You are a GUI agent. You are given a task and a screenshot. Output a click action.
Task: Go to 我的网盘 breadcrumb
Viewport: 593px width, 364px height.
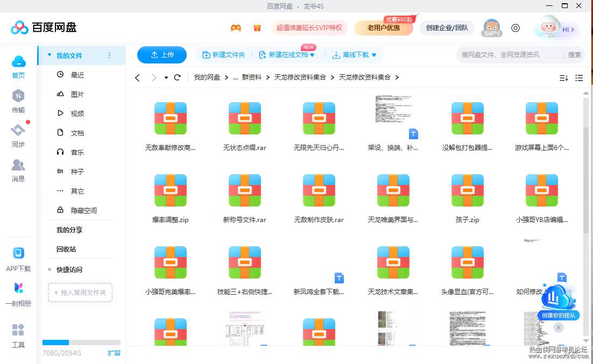point(207,77)
